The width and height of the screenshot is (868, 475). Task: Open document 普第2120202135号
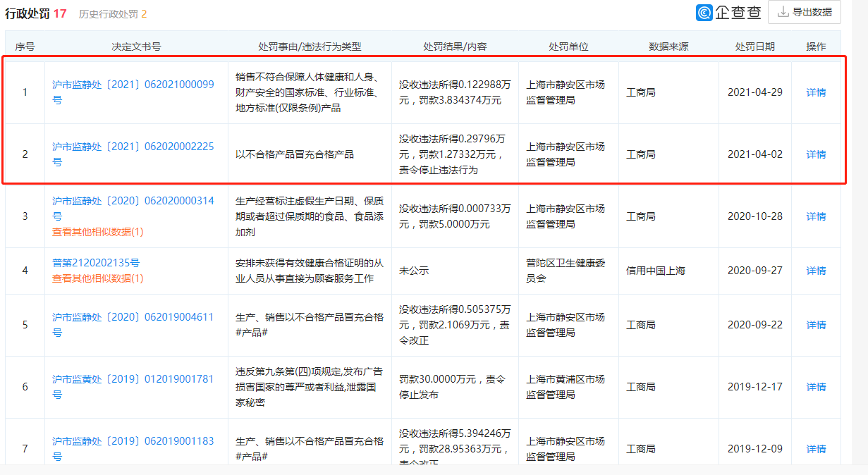96,263
